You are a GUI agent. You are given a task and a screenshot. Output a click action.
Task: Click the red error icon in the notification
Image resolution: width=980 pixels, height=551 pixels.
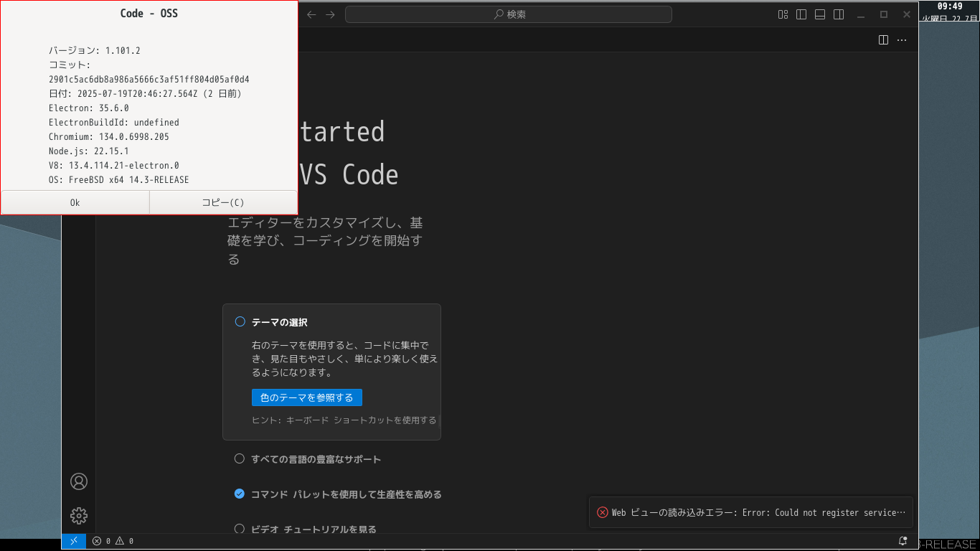pos(603,512)
